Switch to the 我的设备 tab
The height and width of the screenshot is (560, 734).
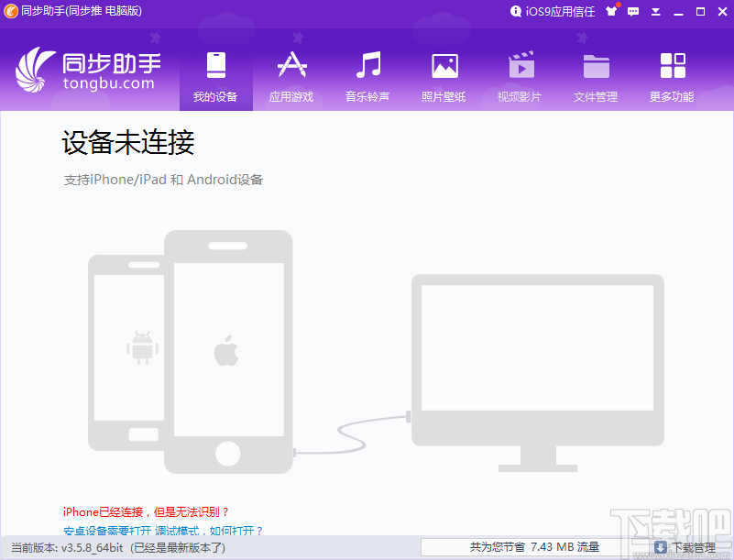click(x=215, y=73)
